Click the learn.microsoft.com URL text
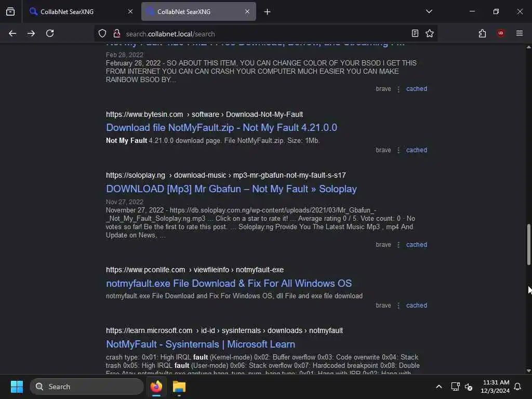Image resolution: width=532 pixels, height=399 pixels. tap(224, 330)
